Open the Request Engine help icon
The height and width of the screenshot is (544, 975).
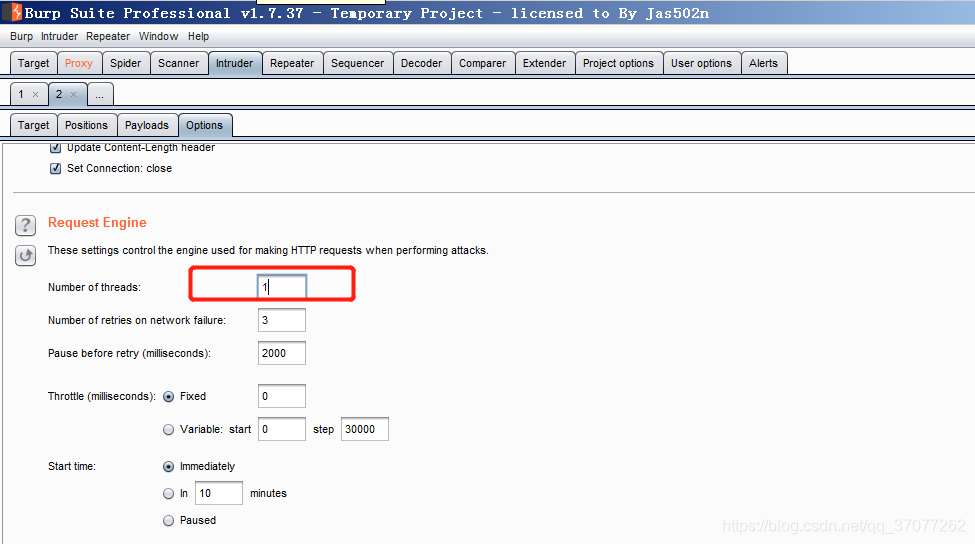click(x=25, y=225)
